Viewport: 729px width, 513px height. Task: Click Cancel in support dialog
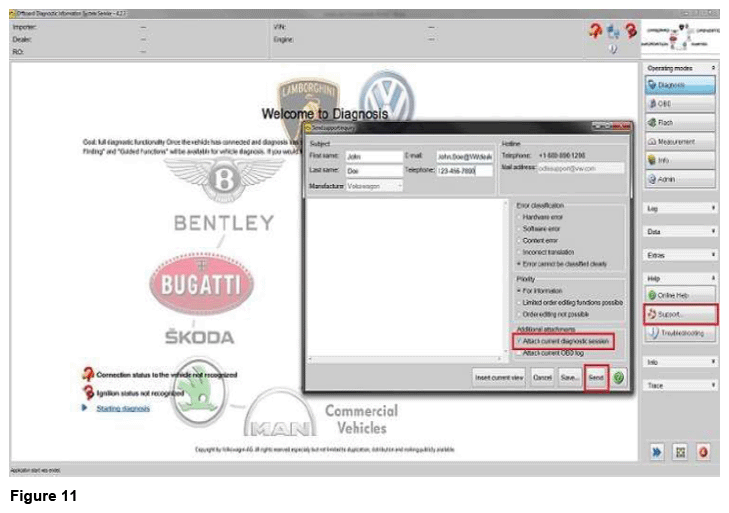(x=542, y=378)
